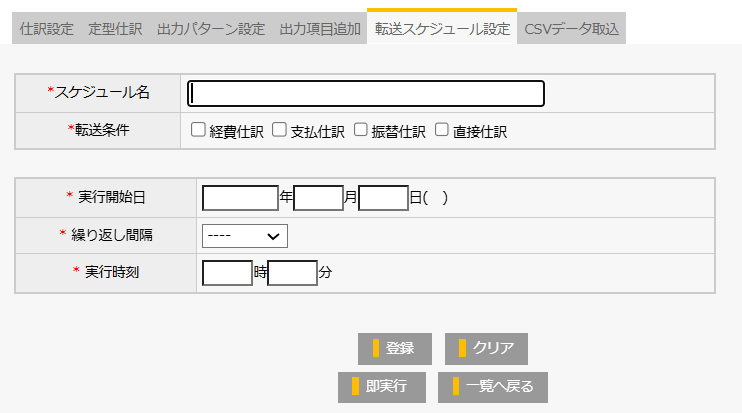Click the クリア button

click(486, 348)
